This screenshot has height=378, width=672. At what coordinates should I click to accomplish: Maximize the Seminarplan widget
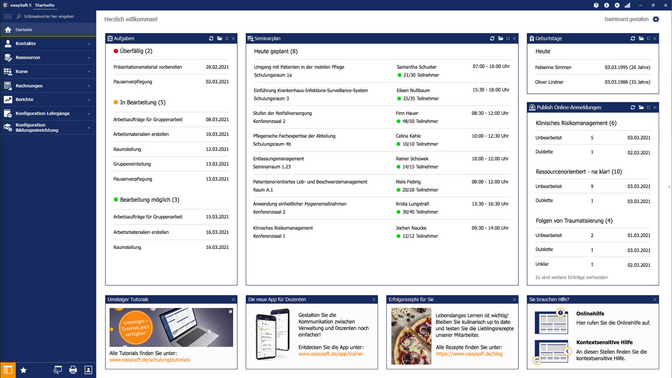[508, 39]
